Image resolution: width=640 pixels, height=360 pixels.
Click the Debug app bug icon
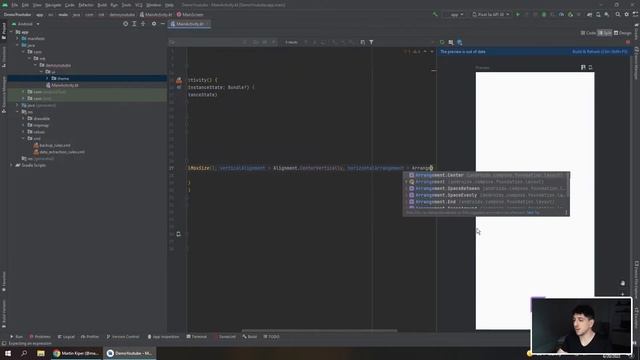(x=544, y=14)
